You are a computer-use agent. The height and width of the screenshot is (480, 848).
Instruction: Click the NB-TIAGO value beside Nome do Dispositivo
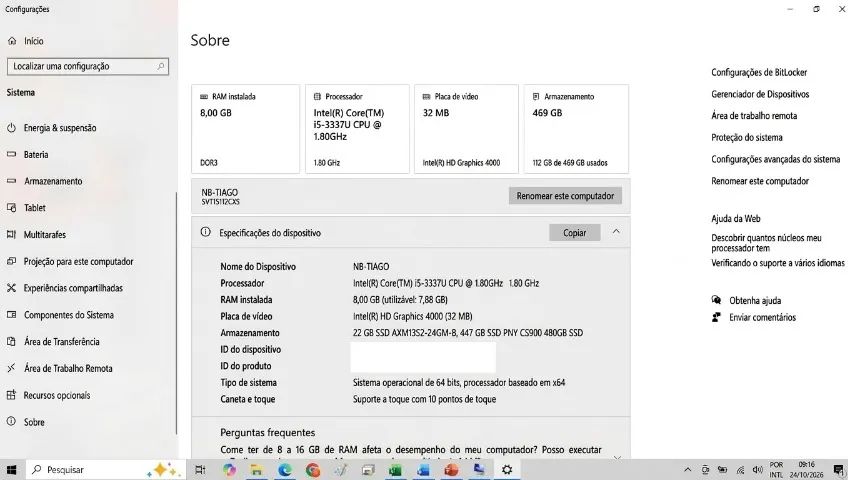(371, 266)
